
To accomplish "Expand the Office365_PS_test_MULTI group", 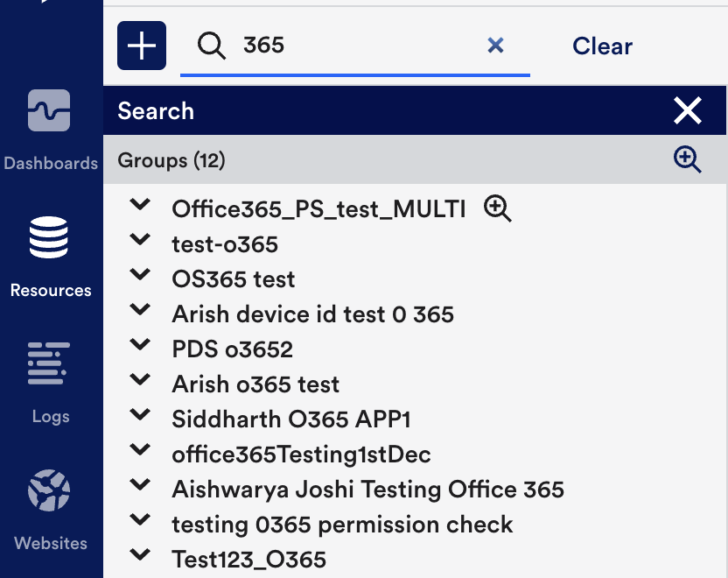I will point(140,204).
